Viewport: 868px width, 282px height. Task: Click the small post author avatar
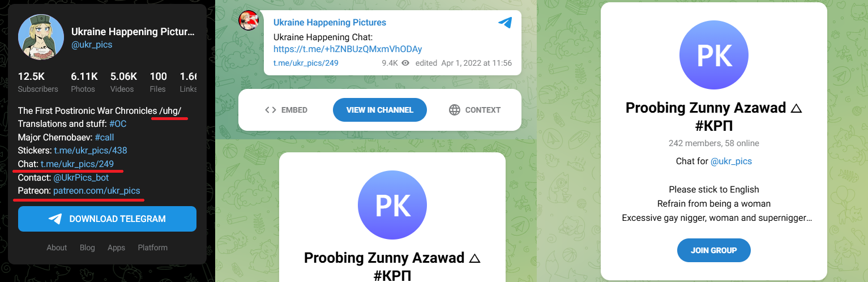pos(249,20)
